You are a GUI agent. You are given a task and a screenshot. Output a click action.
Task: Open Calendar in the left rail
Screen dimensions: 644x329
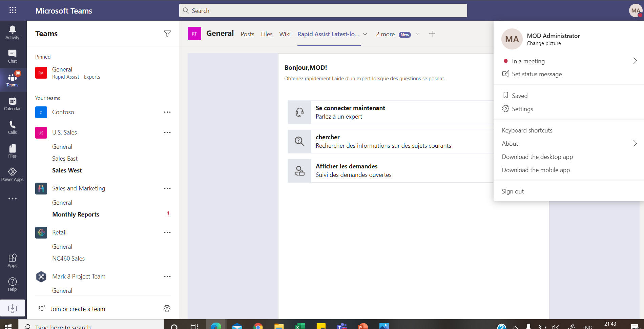[x=13, y=104]
